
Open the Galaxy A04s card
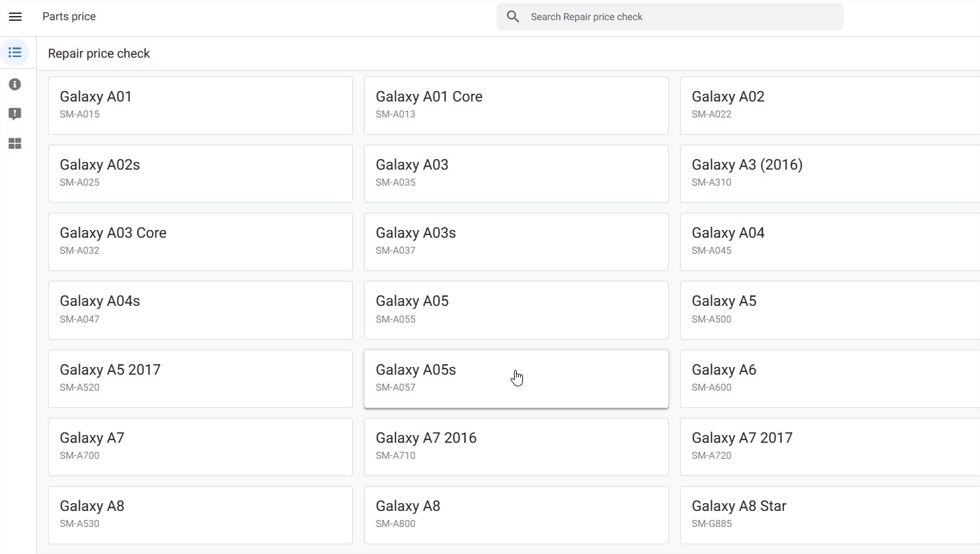pyautogui.click(x=200, y=310)
